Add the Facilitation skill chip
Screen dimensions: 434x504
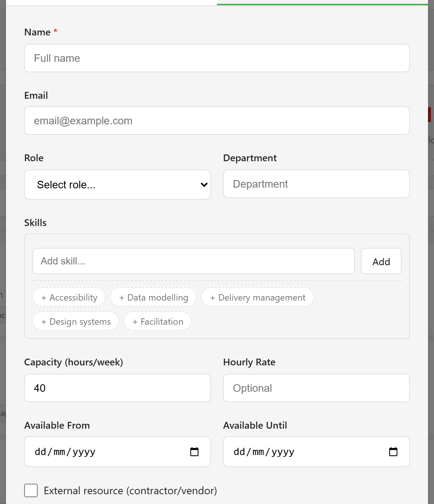coord(157,321)
